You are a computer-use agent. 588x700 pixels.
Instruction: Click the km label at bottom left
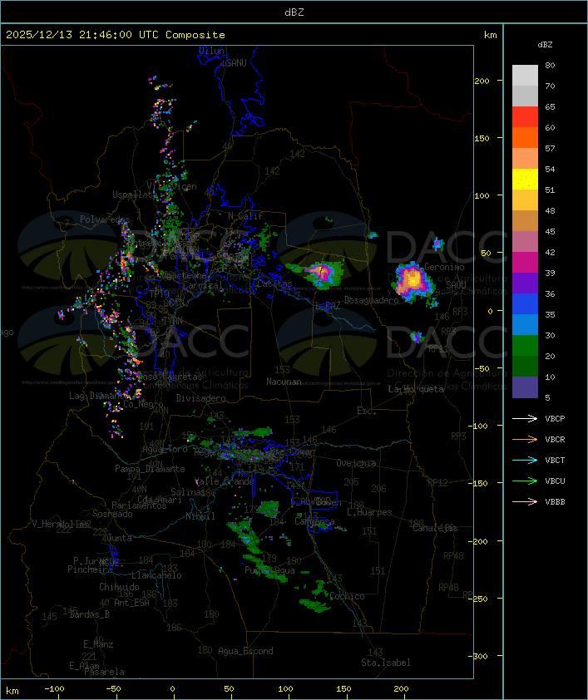12,691
